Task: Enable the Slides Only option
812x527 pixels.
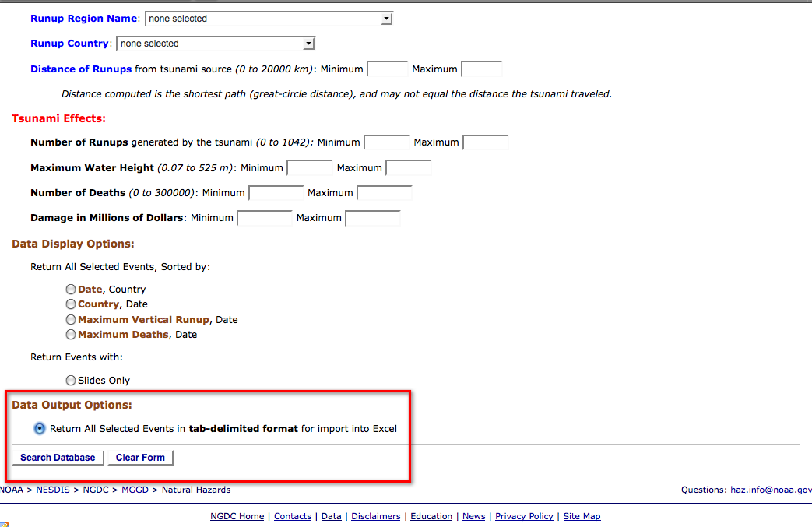Action: pos(71,381)
